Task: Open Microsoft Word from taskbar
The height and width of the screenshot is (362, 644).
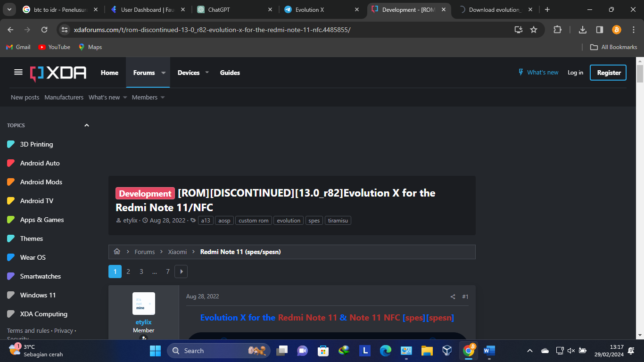Action: (489, 351)
